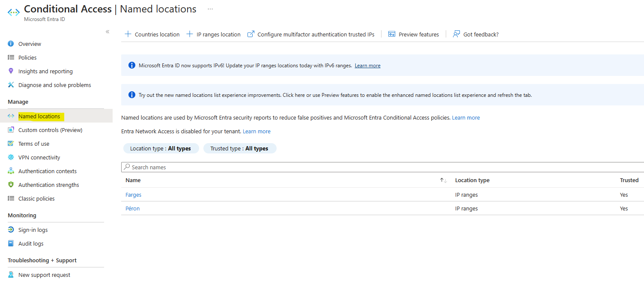Screen dimensions: 644x285
Task: Click the plus icon for Countries location
Action: pyautogui.click(x=128, y=34)
